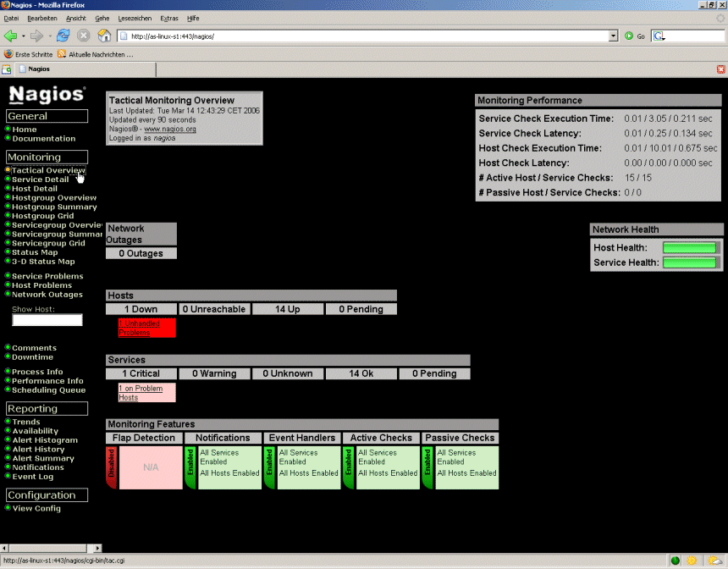Screen dimensions: 728x569
Task: Open the Datei menu
Action: pyautogui.click(x=11, y=19)
